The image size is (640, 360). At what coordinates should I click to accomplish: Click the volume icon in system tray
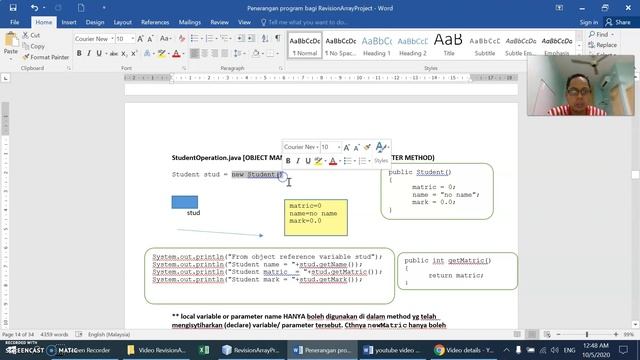554,350
